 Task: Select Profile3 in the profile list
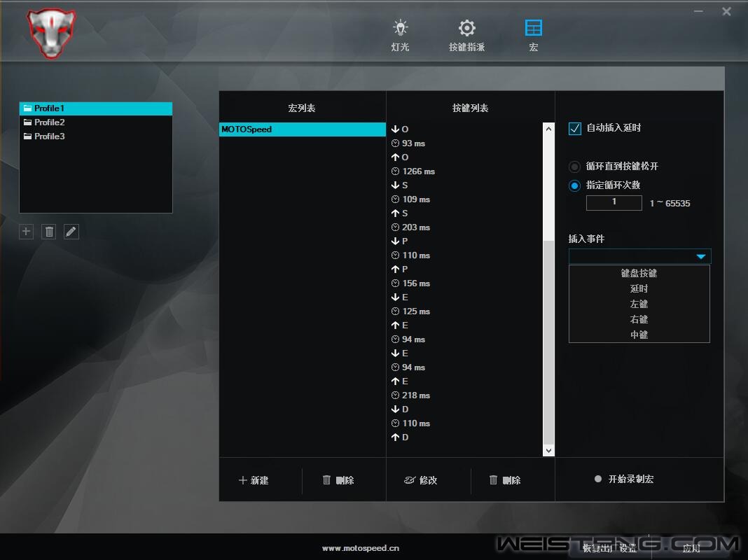(x=95, y=136)
